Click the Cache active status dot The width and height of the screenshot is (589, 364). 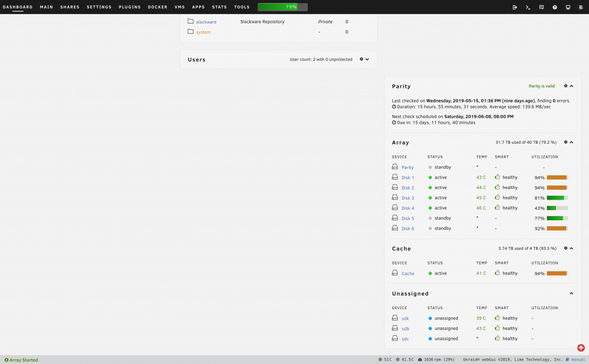[x=430, y=273]
